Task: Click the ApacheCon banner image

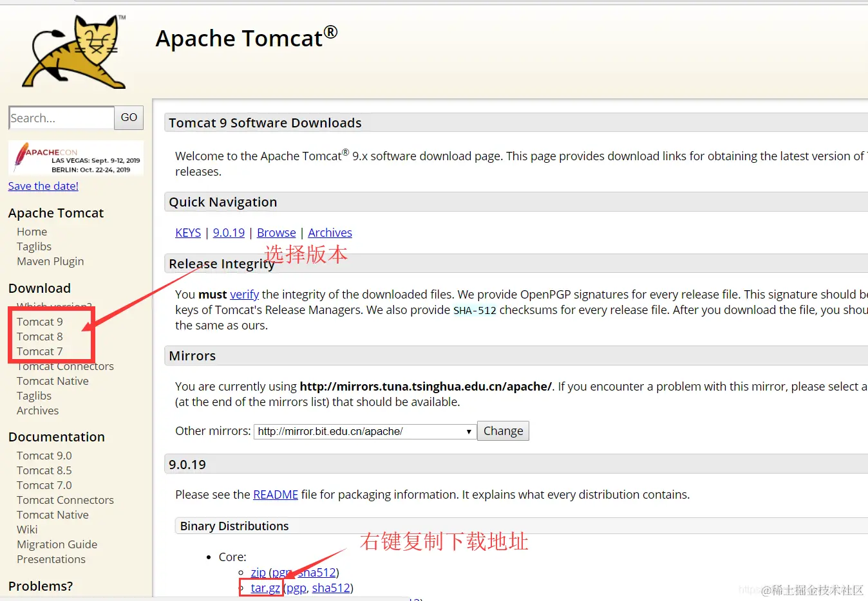Action: (76, 158)
